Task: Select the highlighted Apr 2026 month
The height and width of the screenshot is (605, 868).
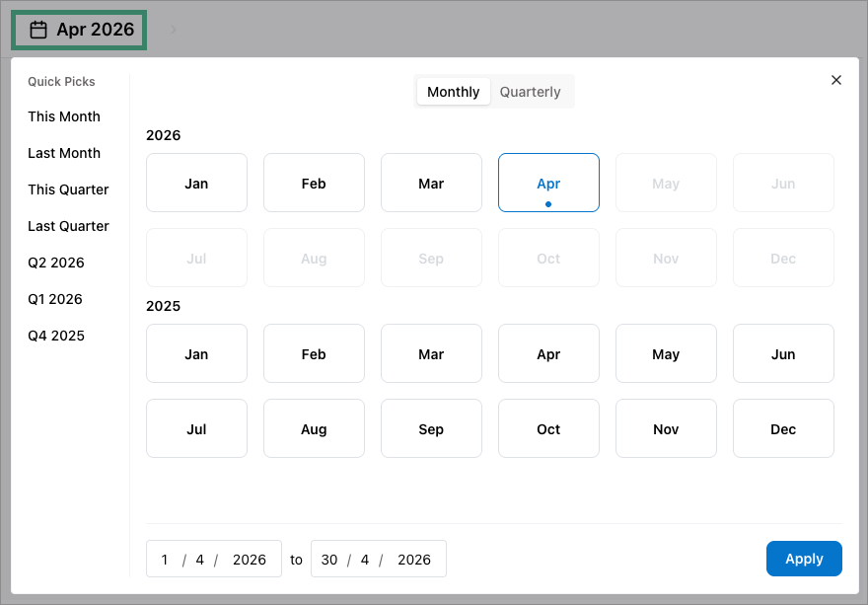Action: pos(548,183)
